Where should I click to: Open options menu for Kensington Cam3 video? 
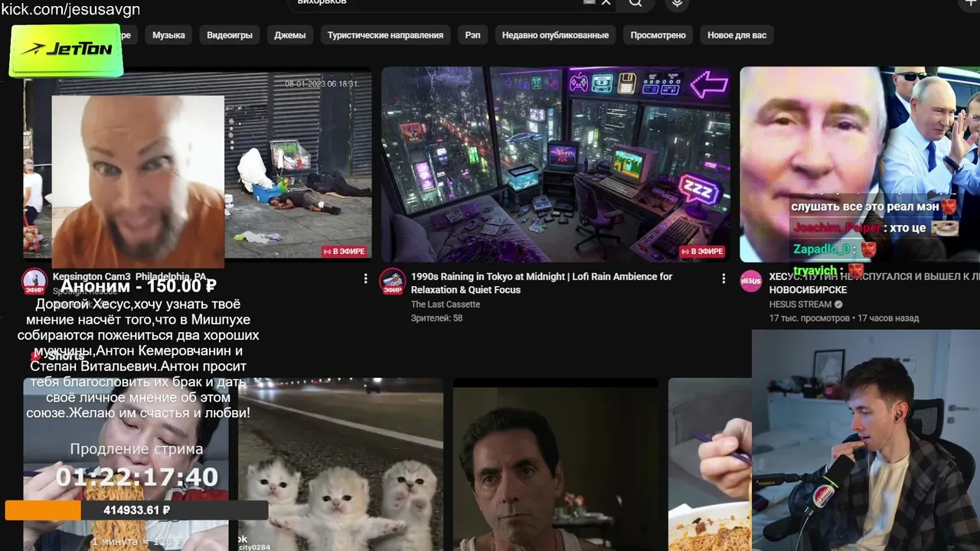365,279
